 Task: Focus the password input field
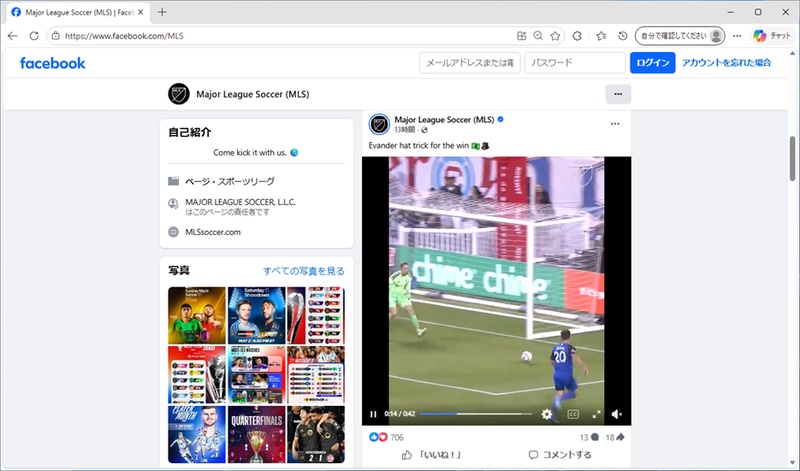coord(575,63)
